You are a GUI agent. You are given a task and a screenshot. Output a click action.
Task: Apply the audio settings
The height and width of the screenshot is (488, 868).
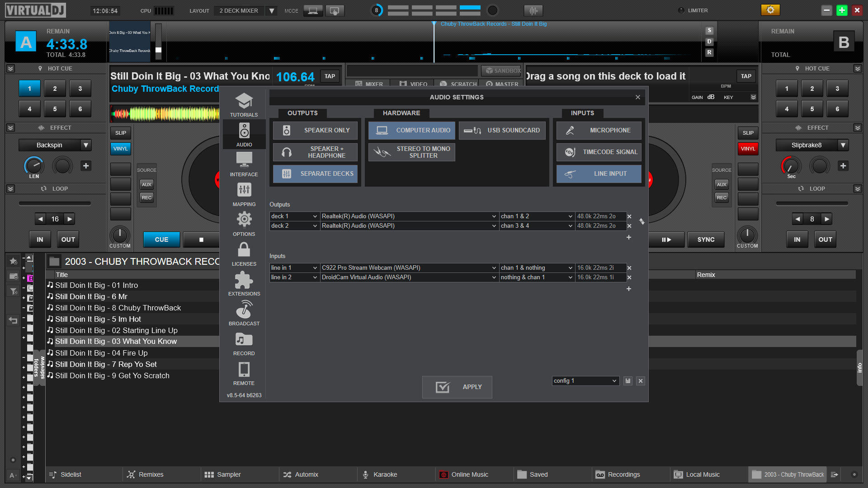pyautogui.click(x=457, y=387)
